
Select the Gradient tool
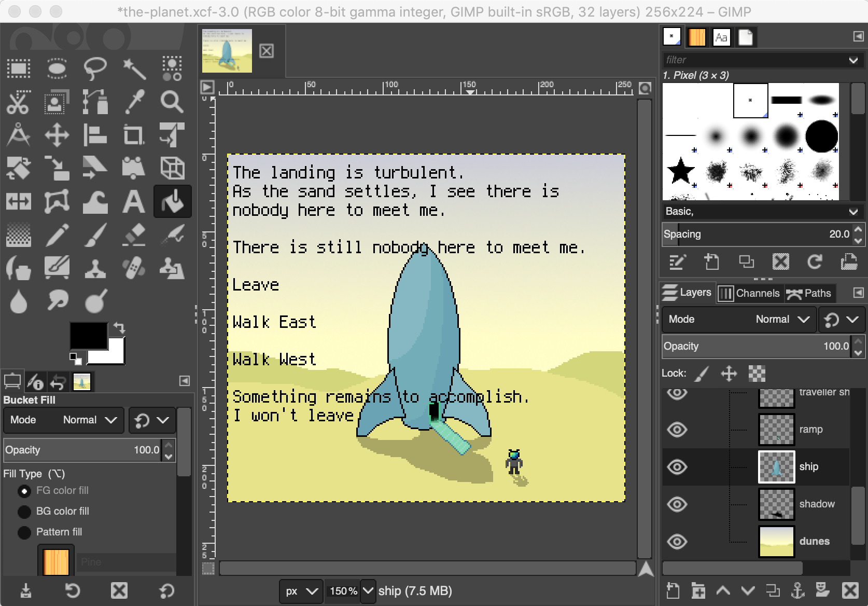coord(19,235)
